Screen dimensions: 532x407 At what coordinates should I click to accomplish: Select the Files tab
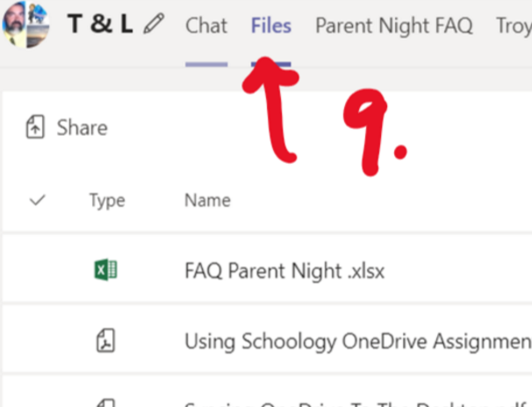(270, 25)
